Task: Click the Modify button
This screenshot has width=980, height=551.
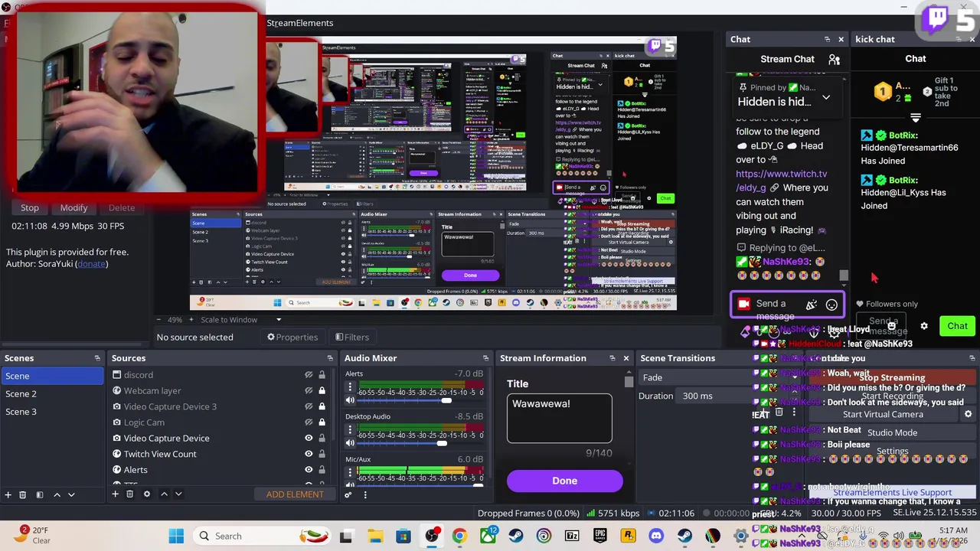Action: point(73,208)
